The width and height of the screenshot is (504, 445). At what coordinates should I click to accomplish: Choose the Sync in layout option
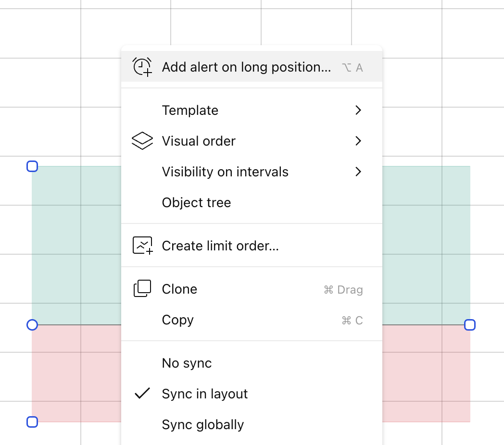coord(252,394)
